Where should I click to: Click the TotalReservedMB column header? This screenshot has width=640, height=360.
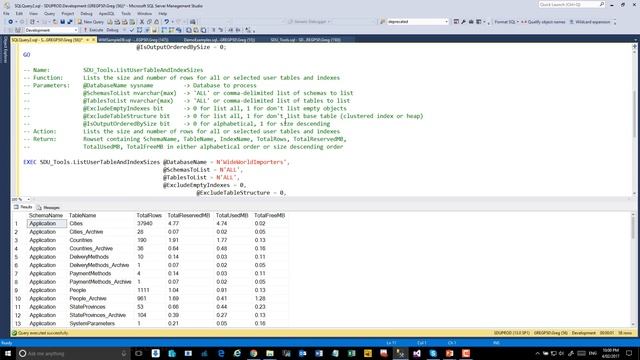click(x=189, y=215)
